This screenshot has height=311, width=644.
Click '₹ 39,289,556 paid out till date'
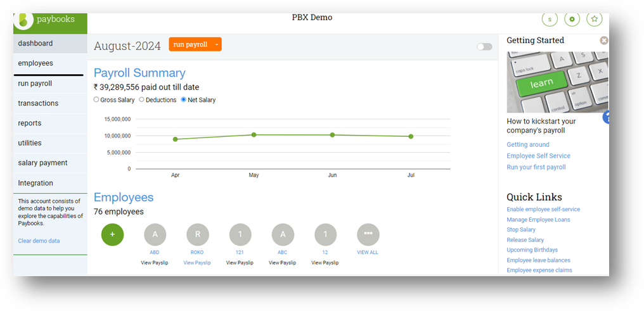click(146, 87)
